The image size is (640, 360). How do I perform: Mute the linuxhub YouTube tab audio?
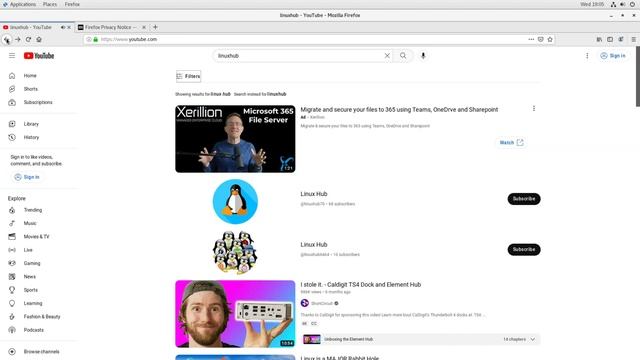coord(63,27)
